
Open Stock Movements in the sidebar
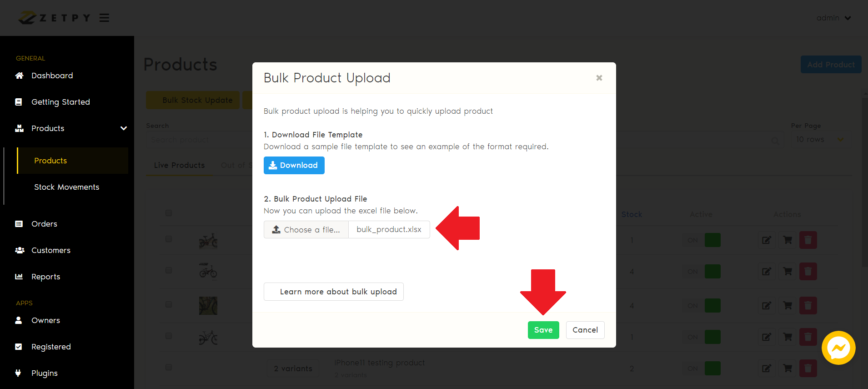pyautogui.click(x=66, y=187)
